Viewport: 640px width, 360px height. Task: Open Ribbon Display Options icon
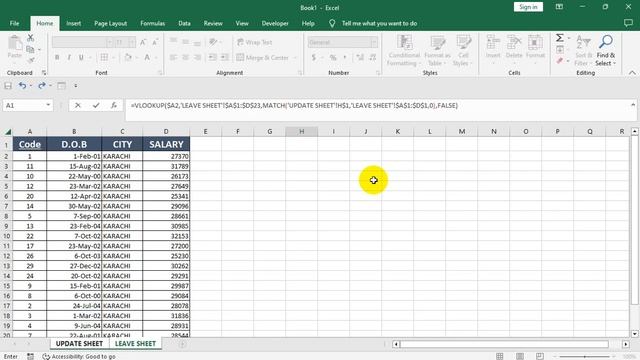[559, 7]
